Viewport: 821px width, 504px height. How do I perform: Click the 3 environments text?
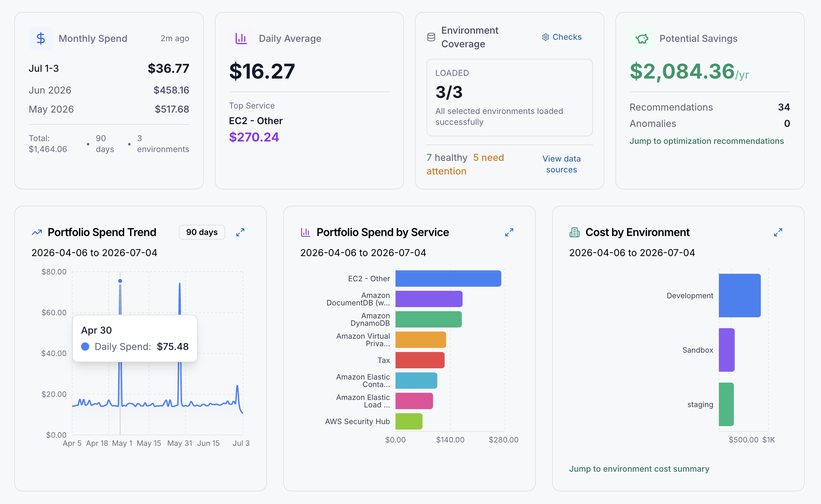(163, 144)
